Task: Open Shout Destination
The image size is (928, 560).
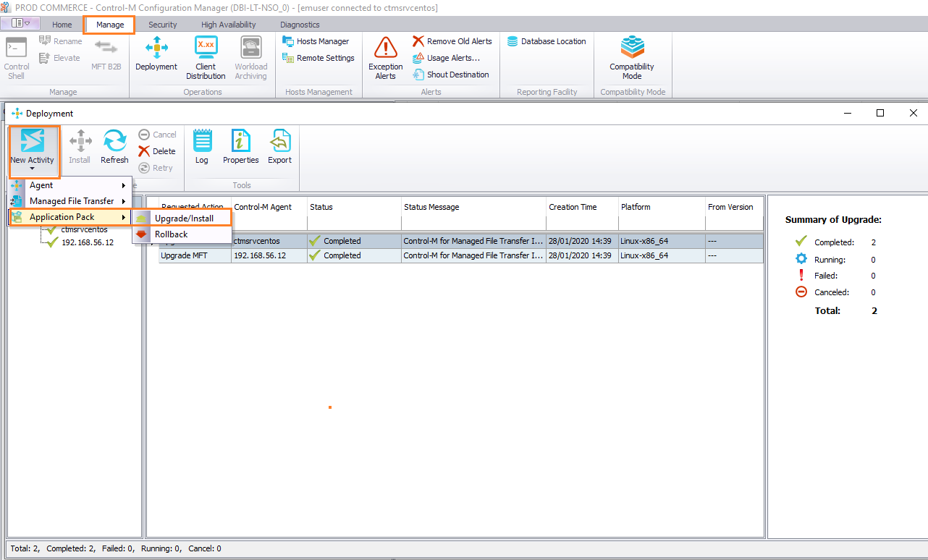Action: click(x=451, y=75)
